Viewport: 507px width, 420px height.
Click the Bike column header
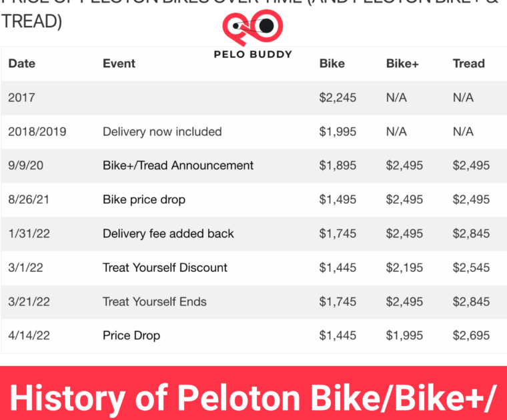click(x=332, y=64)
